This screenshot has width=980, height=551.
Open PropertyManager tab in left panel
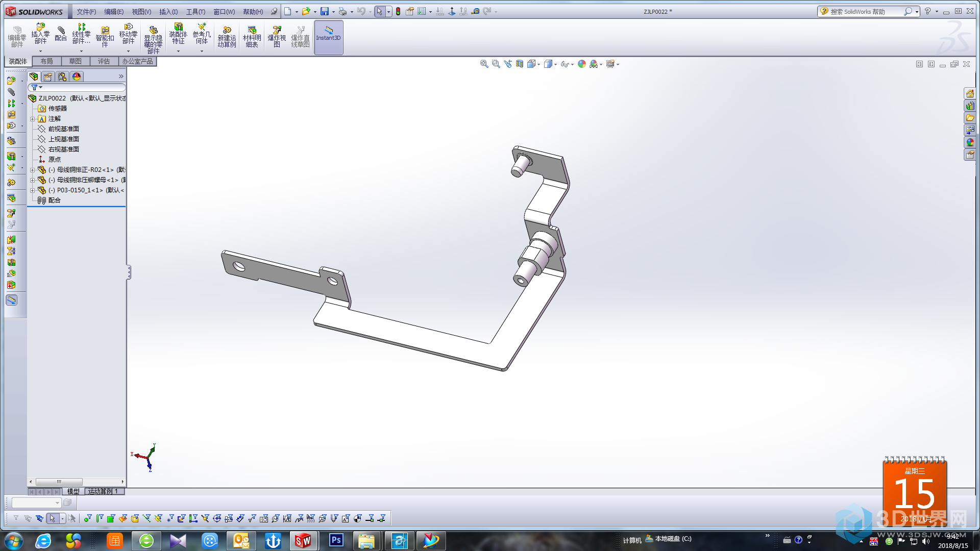[48, 77]
